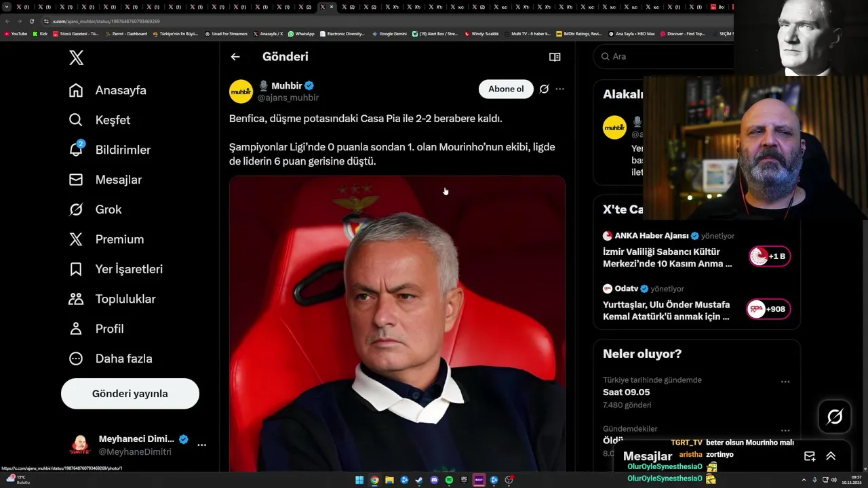This screenshot has width=868, height=488.
Task: Open options for Saat 09.05 trend
Action: coord(785,382)
